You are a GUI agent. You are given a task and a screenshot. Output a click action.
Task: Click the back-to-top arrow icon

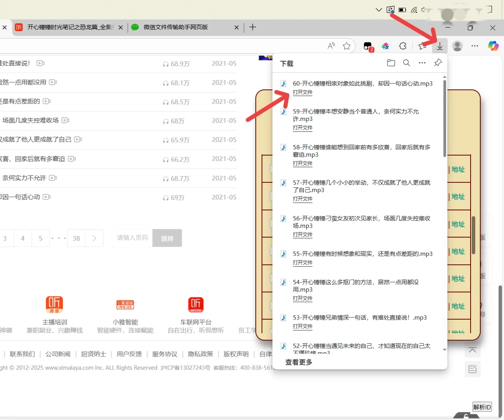pos(473,350)
